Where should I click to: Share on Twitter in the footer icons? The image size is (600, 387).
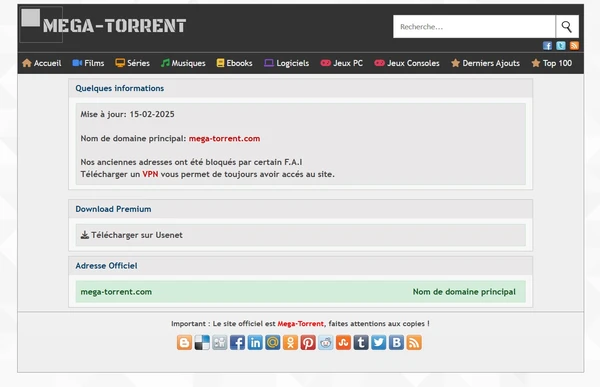point(379,343)
